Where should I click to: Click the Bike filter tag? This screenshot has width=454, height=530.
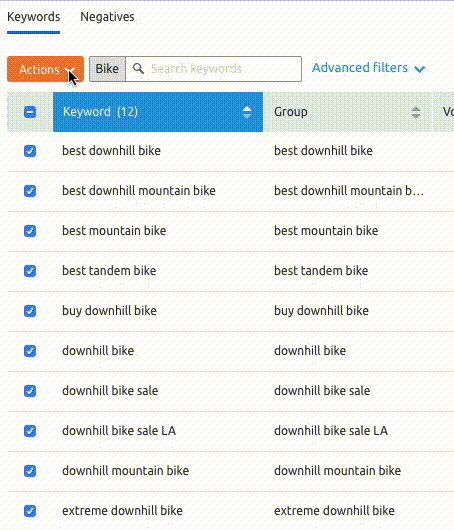click(107, 69)
